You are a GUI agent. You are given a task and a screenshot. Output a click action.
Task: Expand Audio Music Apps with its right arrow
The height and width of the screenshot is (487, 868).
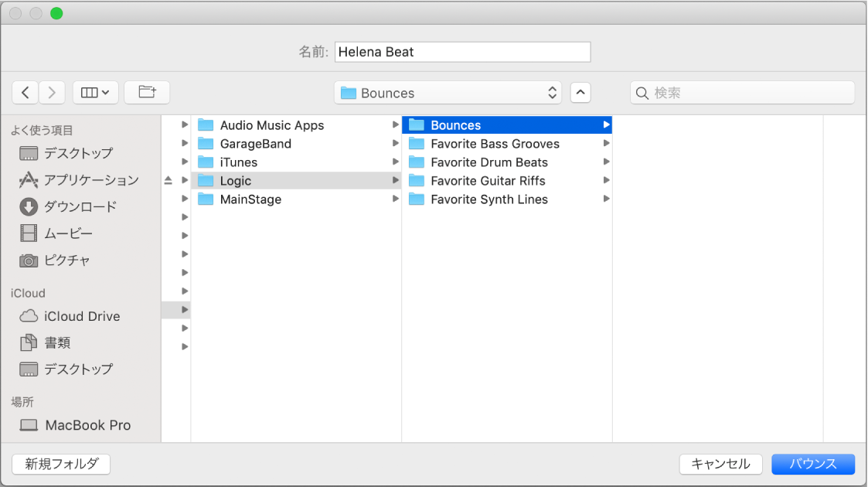(395, 125)
